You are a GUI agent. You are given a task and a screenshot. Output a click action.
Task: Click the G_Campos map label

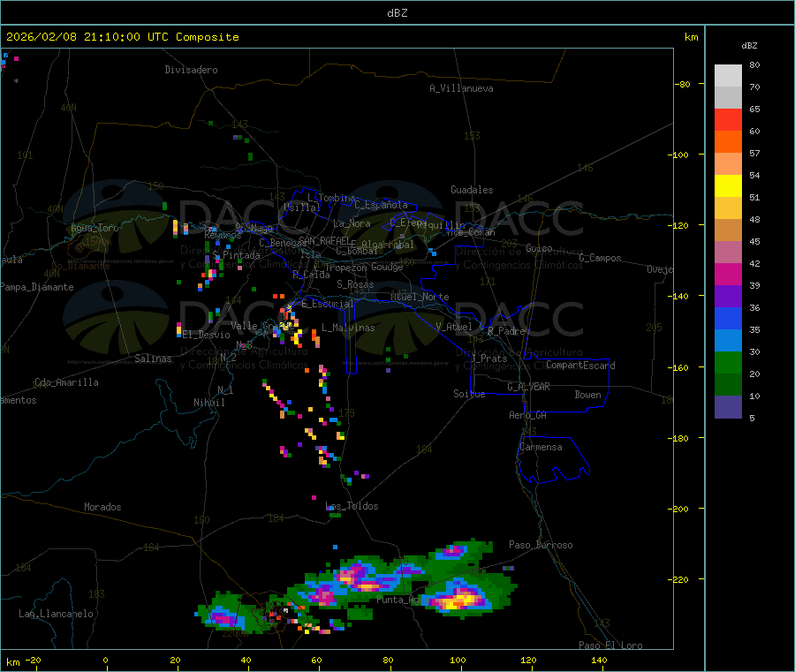pyautogui.click(x=600, y=258)
